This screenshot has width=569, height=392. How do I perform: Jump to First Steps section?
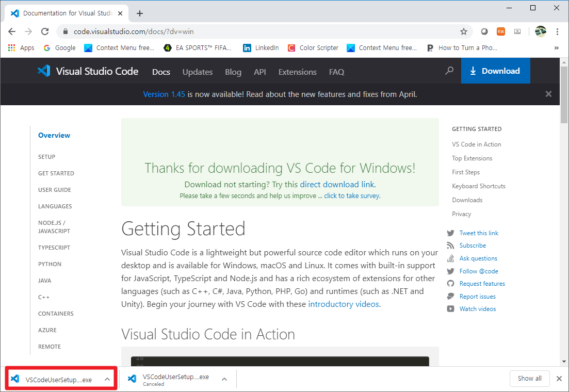click(x=466, y=172)
